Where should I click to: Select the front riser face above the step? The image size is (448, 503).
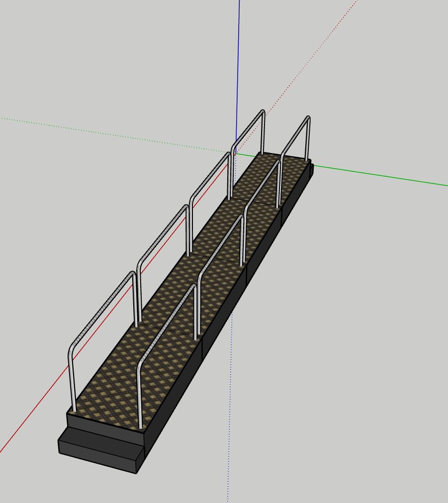pos(104,426)
